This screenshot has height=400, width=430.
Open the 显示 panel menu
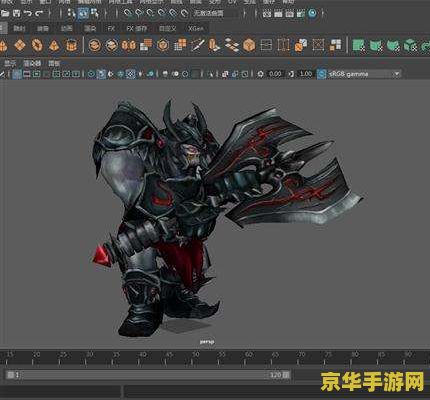[10, 63]
